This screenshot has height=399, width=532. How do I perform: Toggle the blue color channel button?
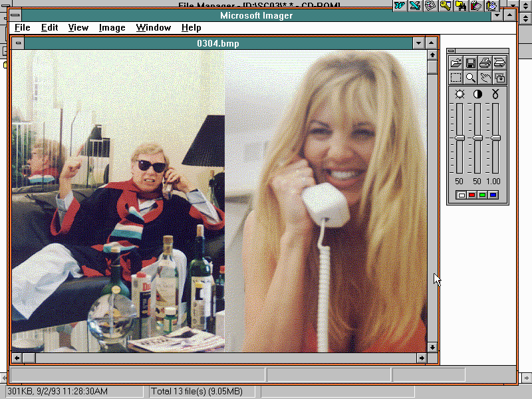(493, 196)
